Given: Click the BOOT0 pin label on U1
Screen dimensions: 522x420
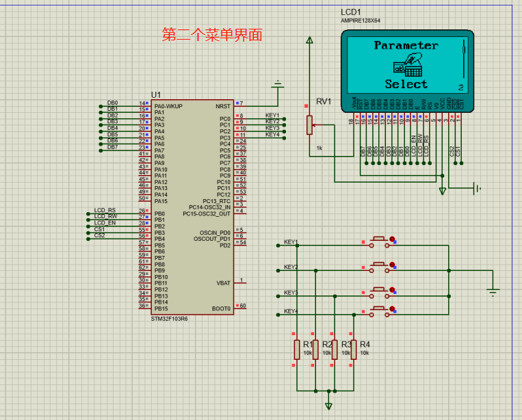Looking at the screenshot, I should click(x=221, y=309).
